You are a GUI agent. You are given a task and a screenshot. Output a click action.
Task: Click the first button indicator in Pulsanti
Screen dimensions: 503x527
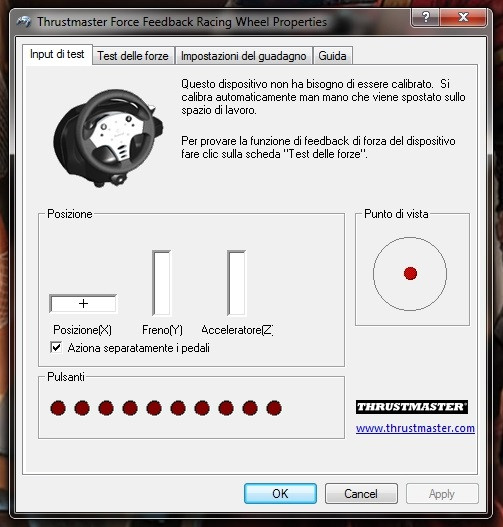(58, 408)
